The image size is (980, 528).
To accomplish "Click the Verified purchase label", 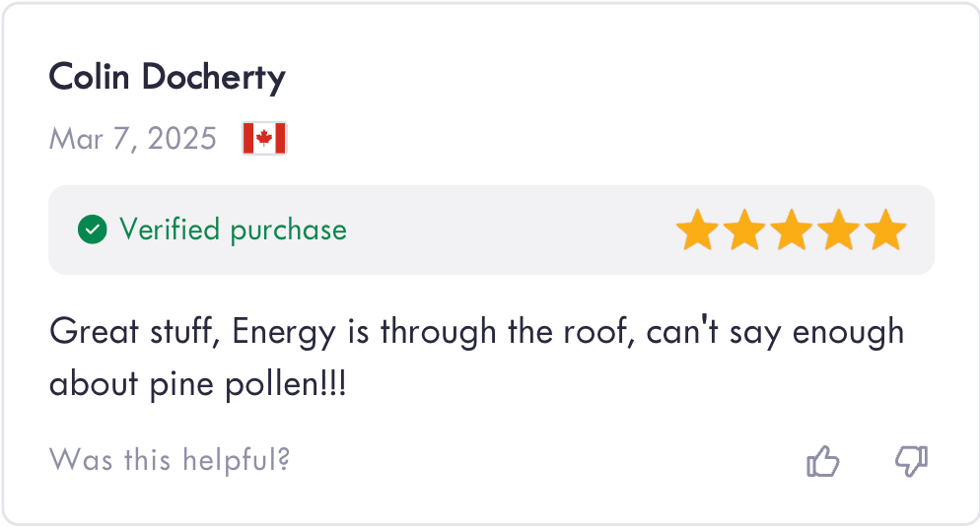I will 233,231.
